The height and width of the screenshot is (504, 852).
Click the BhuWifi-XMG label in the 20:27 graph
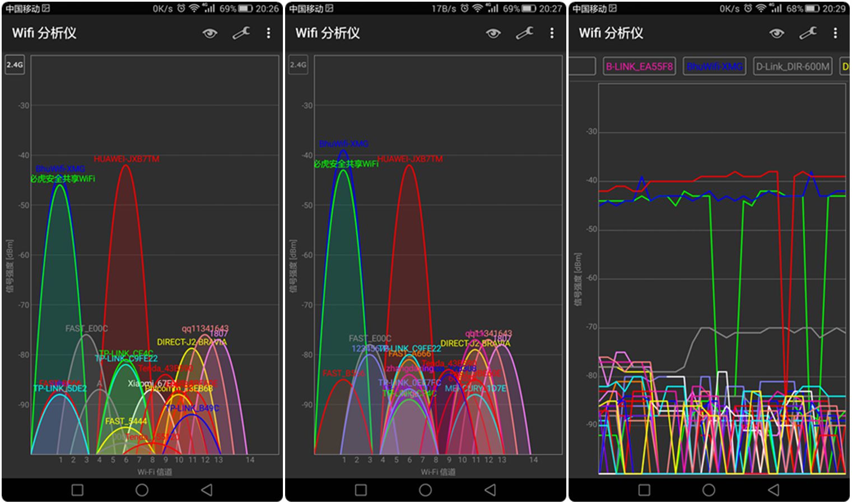tap(344, 144)
